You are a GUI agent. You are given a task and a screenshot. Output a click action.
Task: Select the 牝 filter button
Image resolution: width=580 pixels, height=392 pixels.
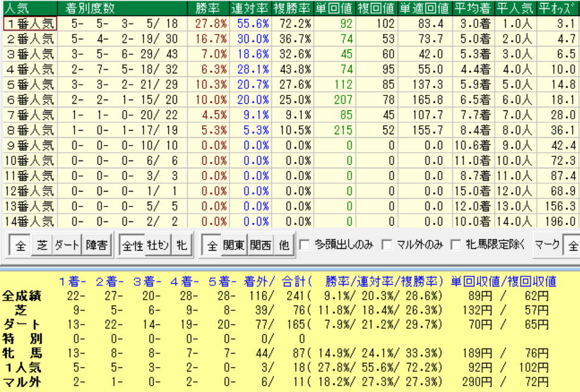pos(181,245)
